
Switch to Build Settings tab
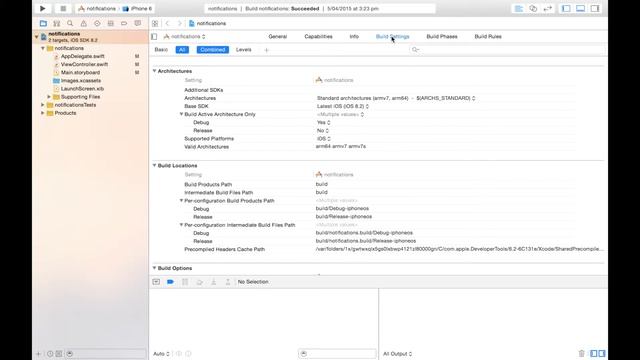click(392, 37)
